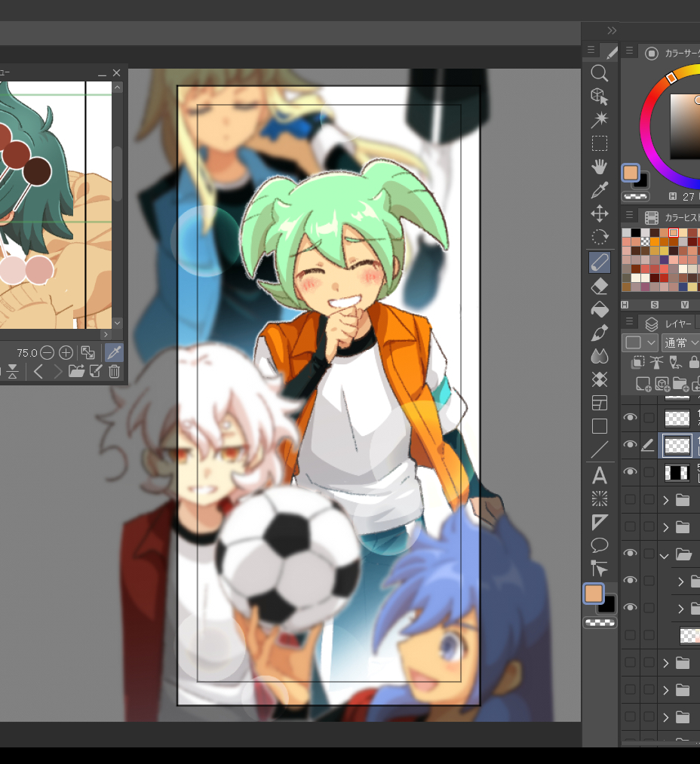The width and height of the screenshot is (700, 764).
Task: Select the dotted-circle rotate tool
Action: (599, 237)
